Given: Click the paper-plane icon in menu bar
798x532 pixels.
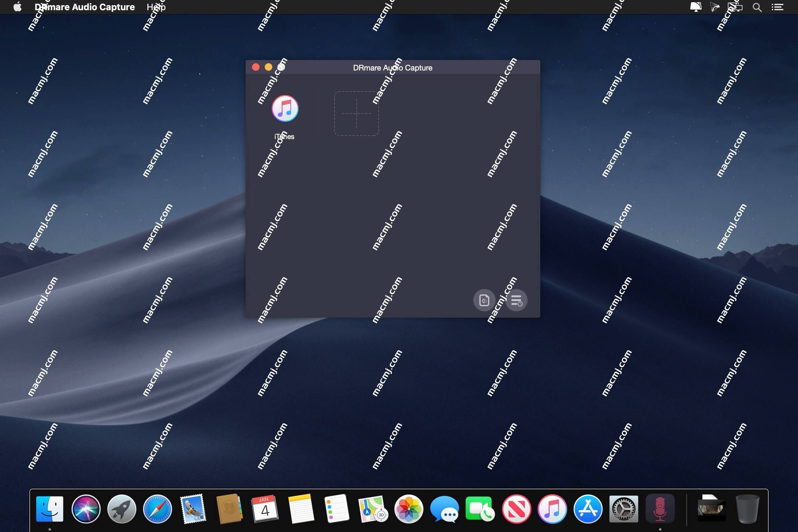Looking at the screenshot, I should point(715,7).
